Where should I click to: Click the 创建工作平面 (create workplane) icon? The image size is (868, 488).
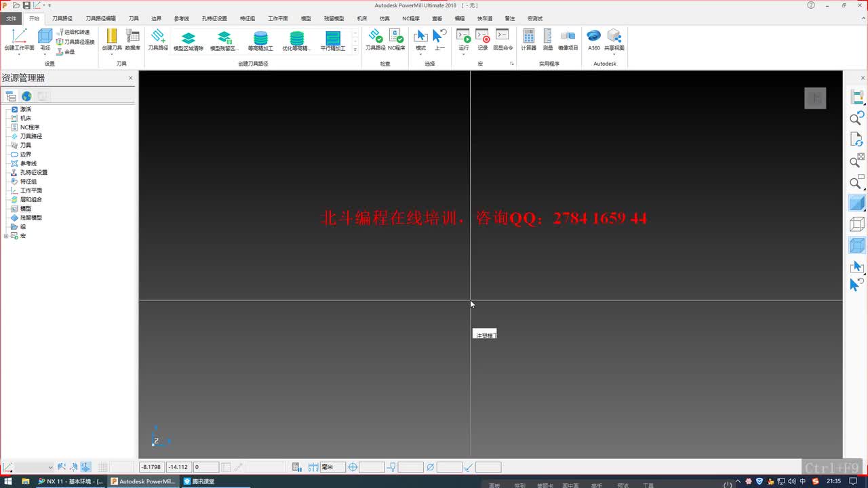19,37
